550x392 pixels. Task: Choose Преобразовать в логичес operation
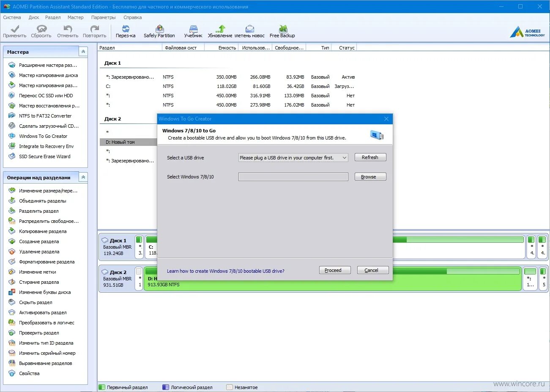47,323
